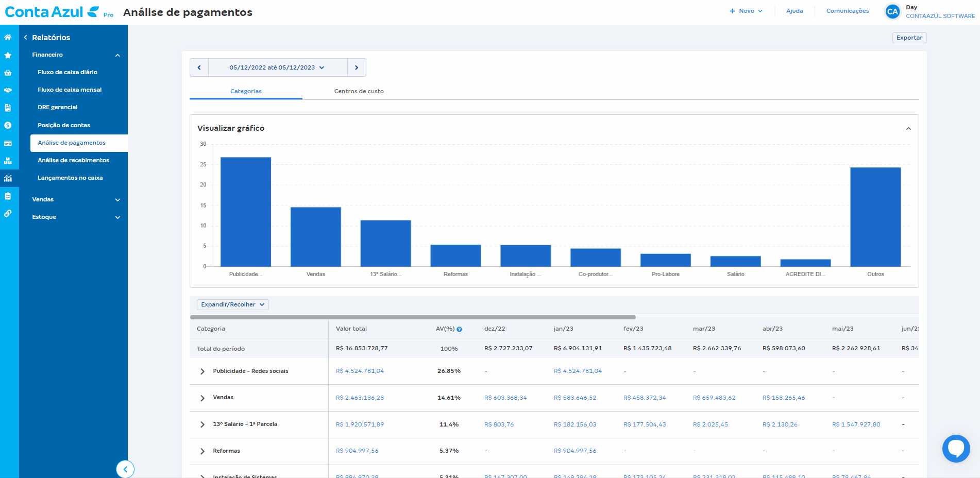Collapse the Visualizar gráfico panel
This screenshot has width=980, height=478.
coord(908,128)
